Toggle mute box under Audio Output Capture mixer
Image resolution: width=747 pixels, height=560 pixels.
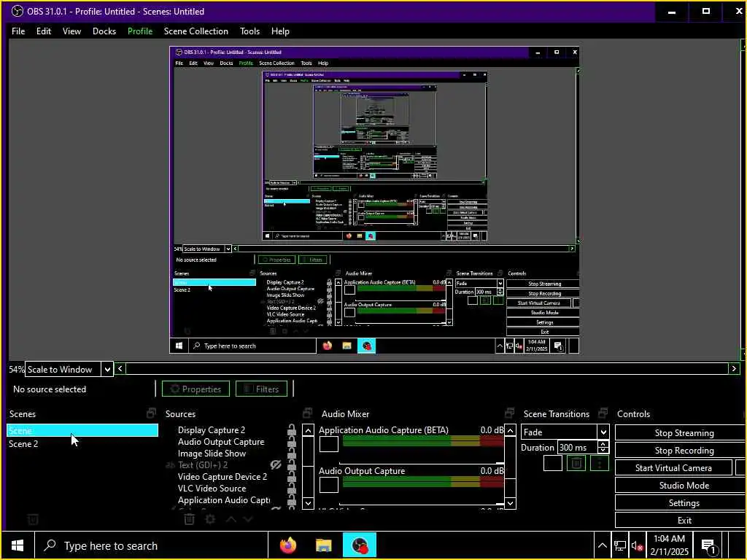click(x=329, y=485)
